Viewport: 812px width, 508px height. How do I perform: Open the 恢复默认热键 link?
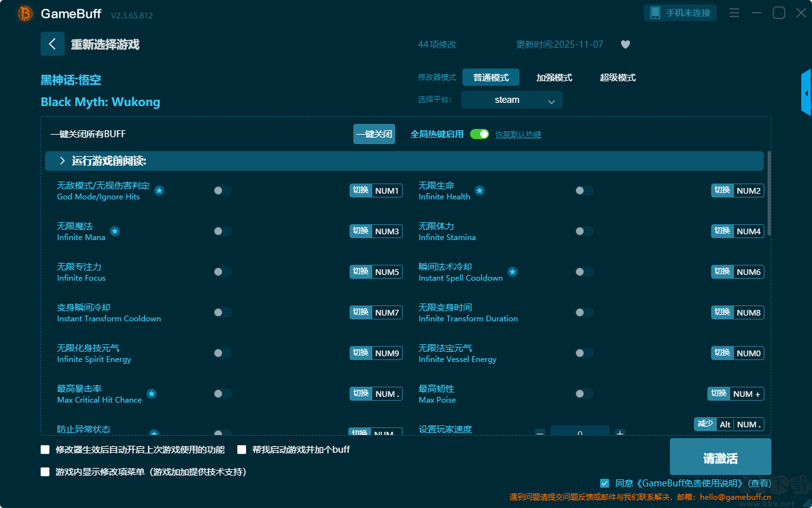coord(518,135)
